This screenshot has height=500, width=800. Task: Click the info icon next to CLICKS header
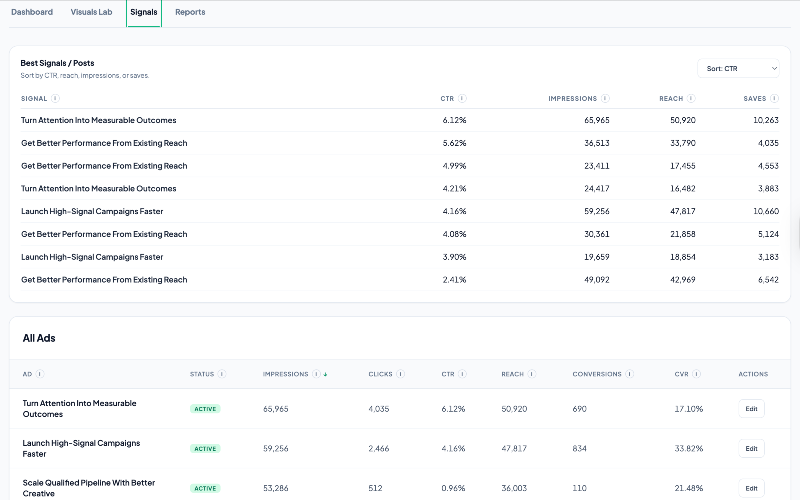point(401,374)
